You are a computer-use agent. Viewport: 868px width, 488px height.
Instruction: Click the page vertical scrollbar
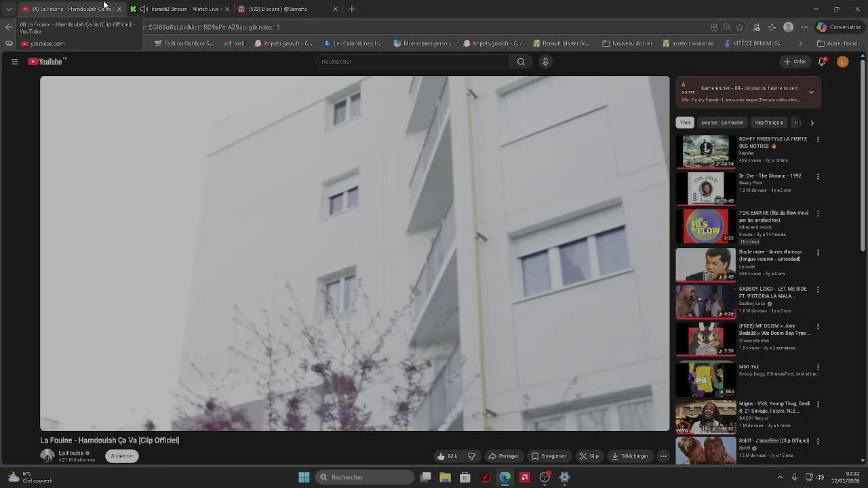point(863,156)
